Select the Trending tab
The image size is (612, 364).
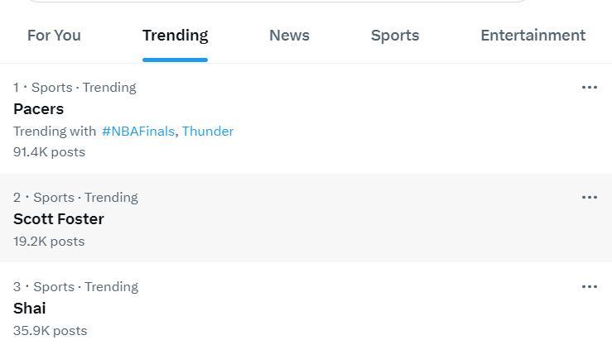click(175, 36)
